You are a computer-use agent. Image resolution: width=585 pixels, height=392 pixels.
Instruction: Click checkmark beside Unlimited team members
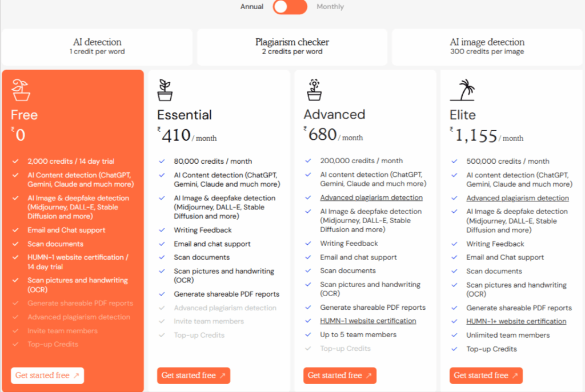pos(454,336)
